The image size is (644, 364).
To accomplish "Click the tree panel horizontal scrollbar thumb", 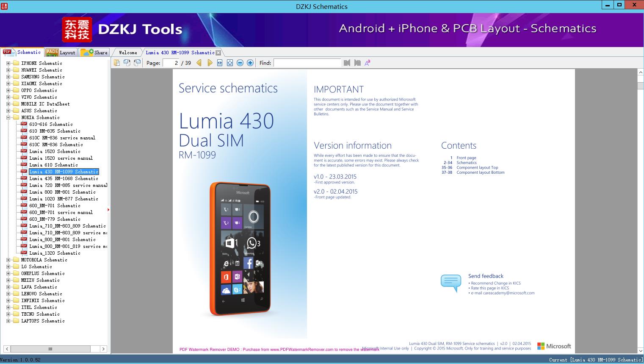I will coord(50,349).
